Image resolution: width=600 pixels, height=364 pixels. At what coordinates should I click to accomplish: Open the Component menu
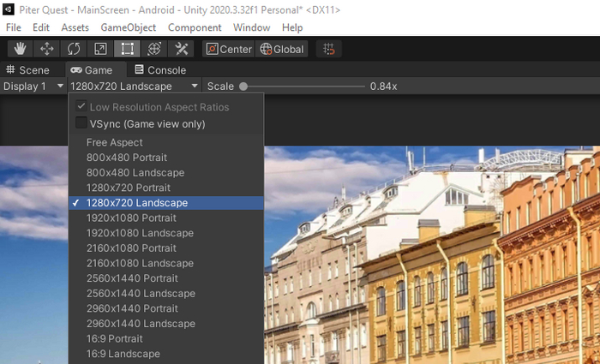[x=195, y=27]
